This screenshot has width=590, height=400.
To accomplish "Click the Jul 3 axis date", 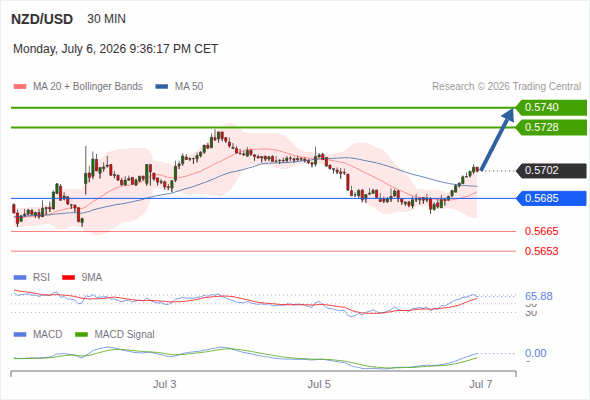I will [164, 385].
